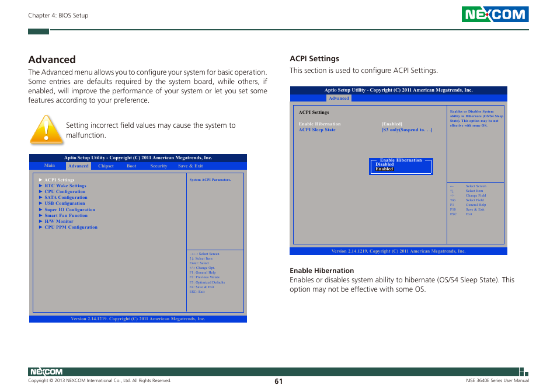This screenshot has width=557, height=392.
Task: Open the Main tab in BIOS menu
Action: [50, 165]
